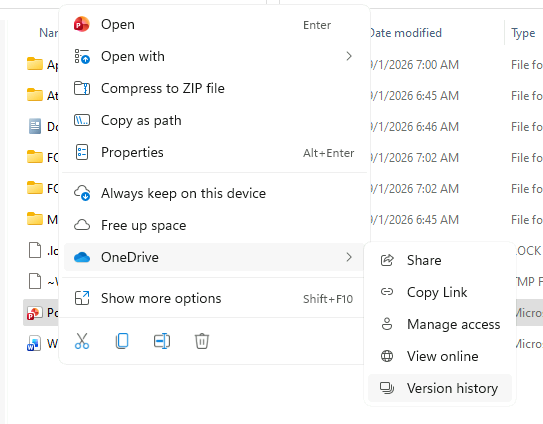Screen dimensions: 543x424
Task: Click the blue OneDrive cloud icon
Action: [x=82, y=257]
